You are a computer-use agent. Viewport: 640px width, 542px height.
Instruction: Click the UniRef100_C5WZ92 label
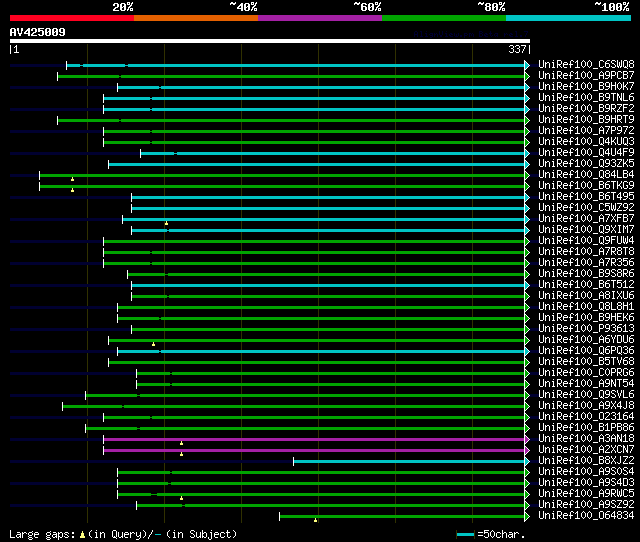pos(586,208)
